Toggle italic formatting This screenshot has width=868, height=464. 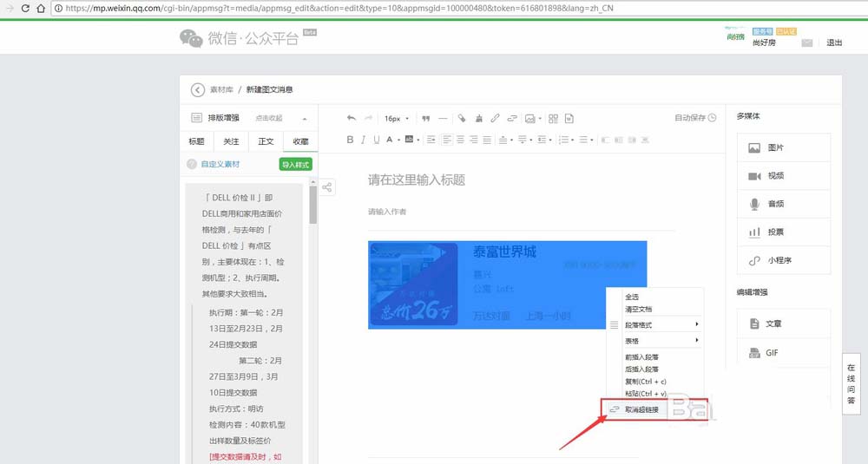(x=363, y=140)
